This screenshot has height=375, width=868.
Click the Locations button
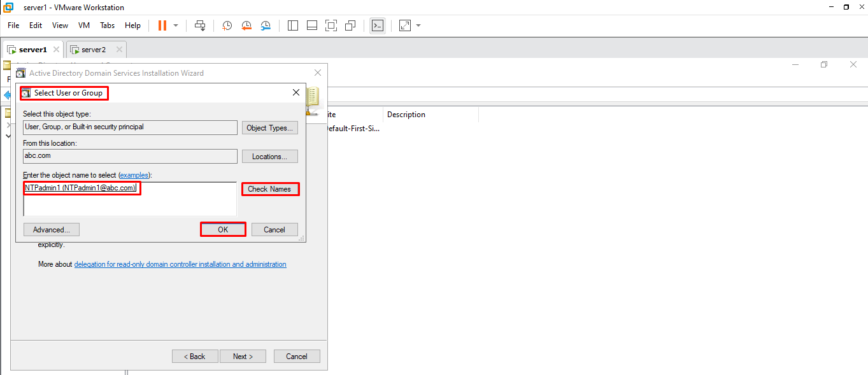click(270, 156)
